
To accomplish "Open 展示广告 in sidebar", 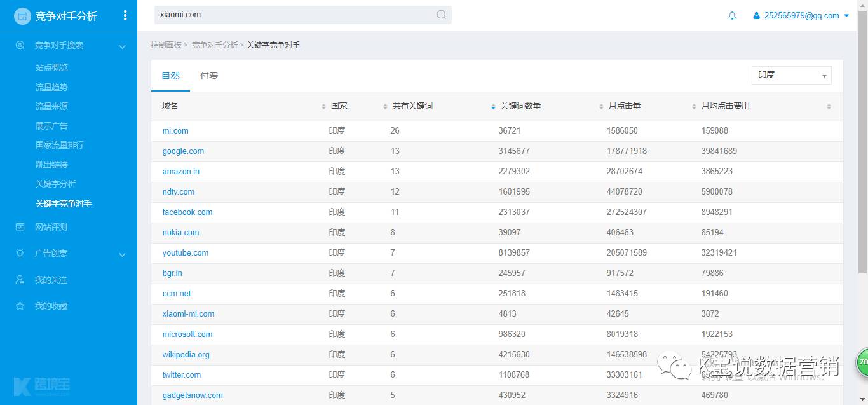I will 51,126.
